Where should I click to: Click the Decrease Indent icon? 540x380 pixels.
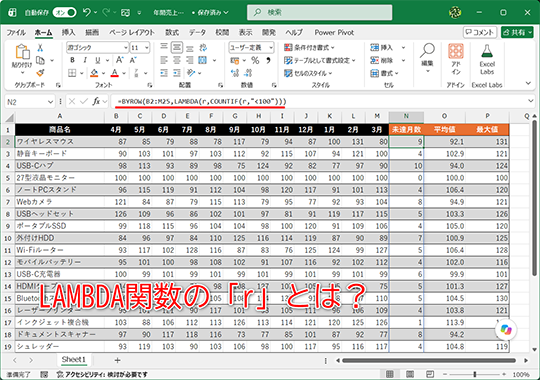pyautogui.click(x=164, y=73)
